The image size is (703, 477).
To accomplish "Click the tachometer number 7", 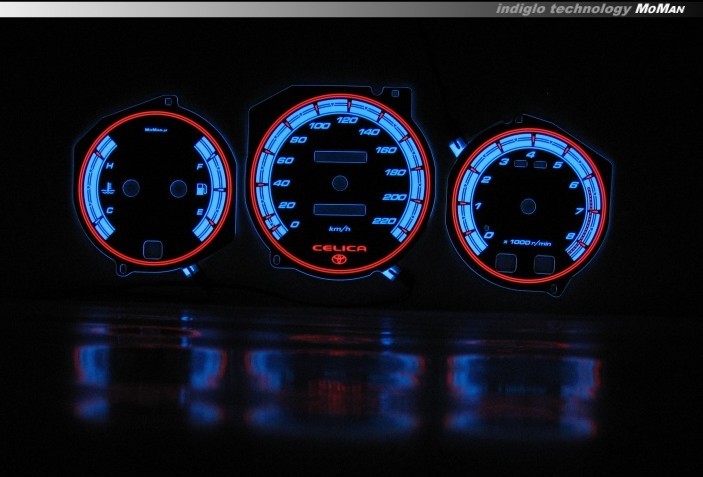I will pos(579,211).
